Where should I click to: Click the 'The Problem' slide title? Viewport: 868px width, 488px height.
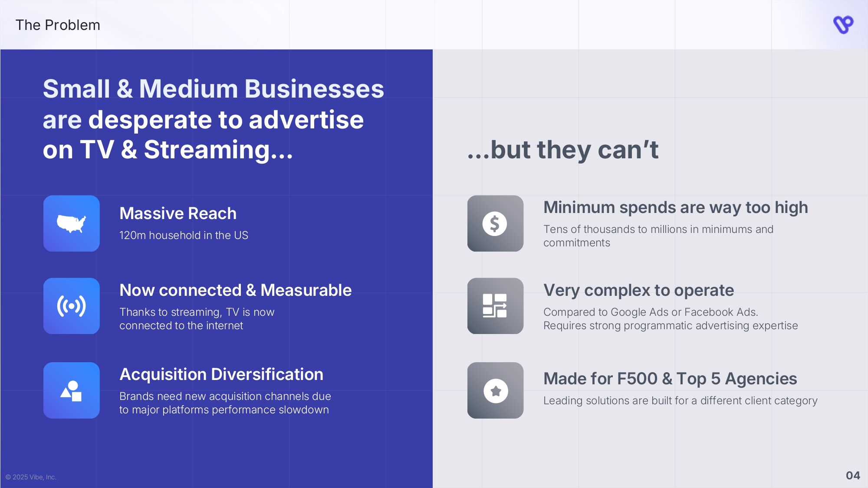point(58,25)
